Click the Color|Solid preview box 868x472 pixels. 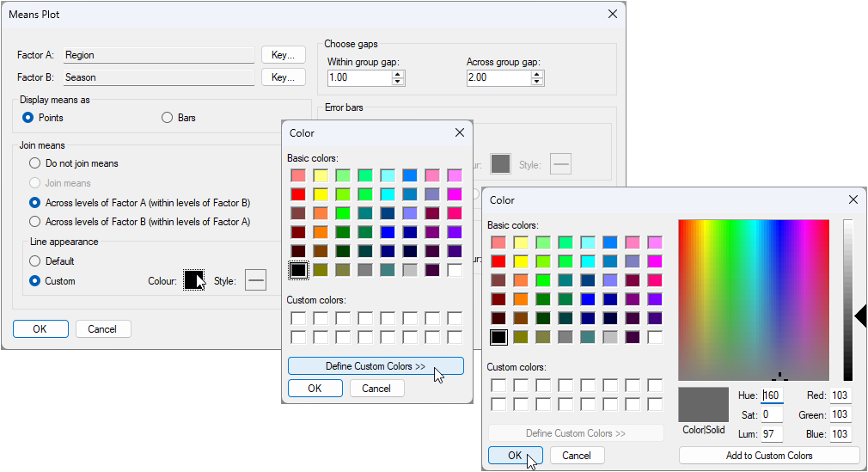point(704,405)
